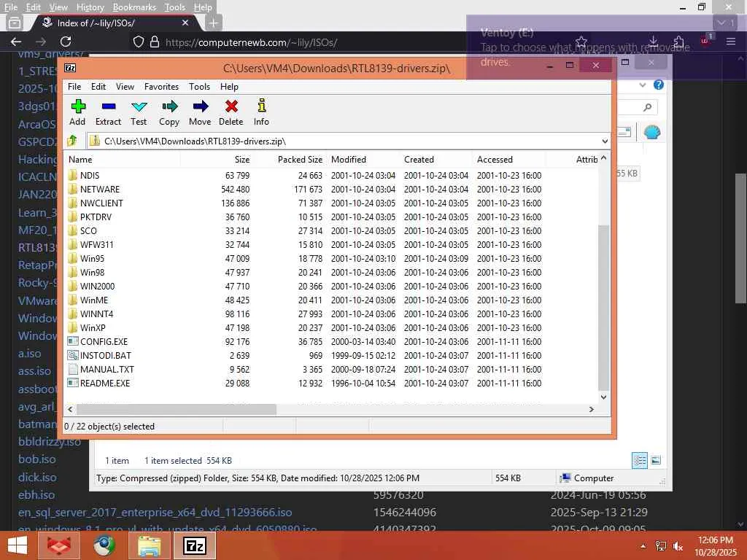747x560 pixels.
Task: Open File Explorer from taskbar
Action: point(150,545)
